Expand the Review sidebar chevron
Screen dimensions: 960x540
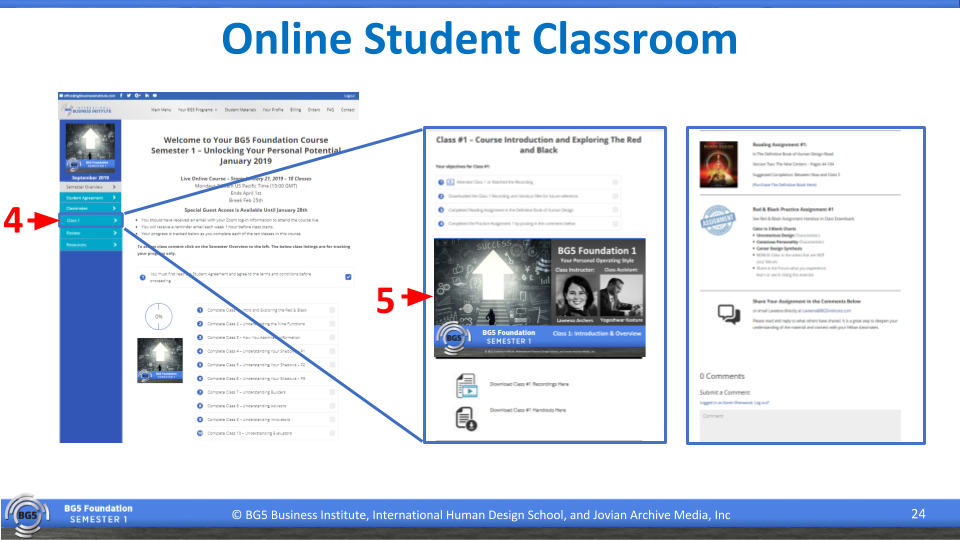pos(114,233)
